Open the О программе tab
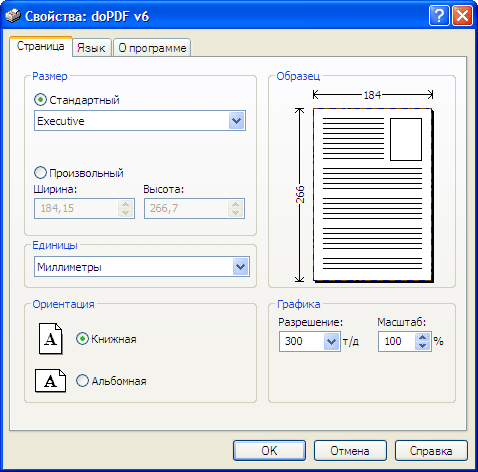Image resolution: width=478 pixels, height=472 pixels. pyautogui.click(x=152, y=48)
